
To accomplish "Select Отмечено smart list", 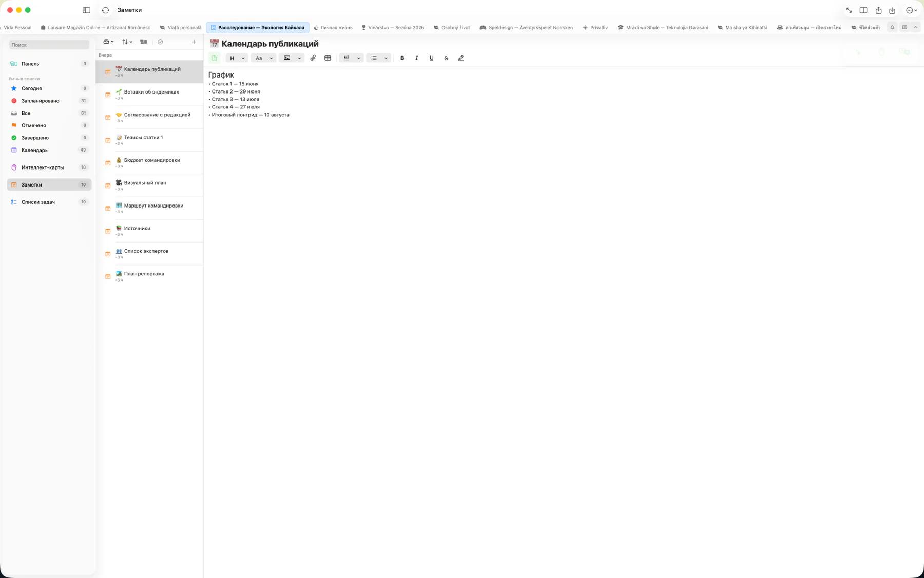I will (x=49, y=125).
